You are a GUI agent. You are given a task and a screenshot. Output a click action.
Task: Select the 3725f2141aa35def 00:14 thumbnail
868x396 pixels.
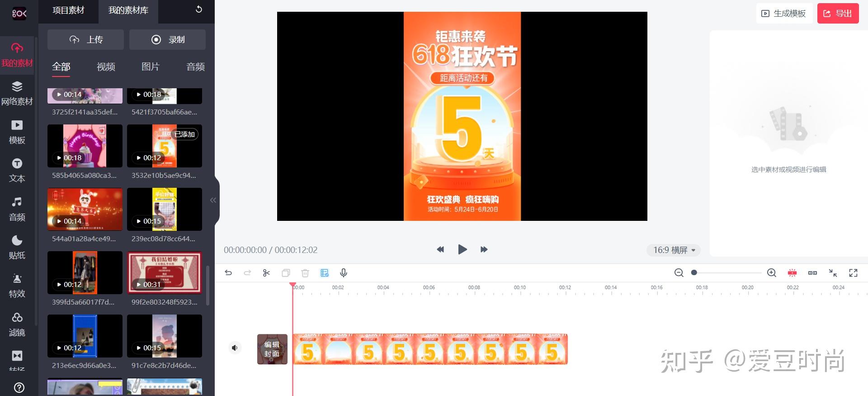pyautogui.click(x=85, y=96)
